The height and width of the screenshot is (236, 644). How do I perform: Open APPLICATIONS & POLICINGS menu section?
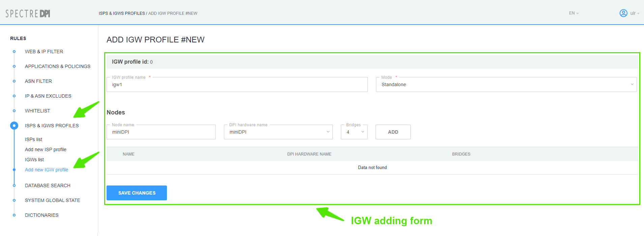click(58, 66)
